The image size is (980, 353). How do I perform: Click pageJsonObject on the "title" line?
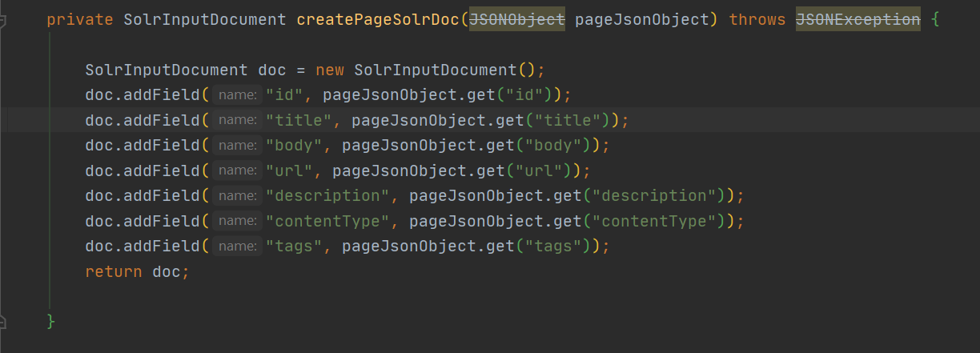pyautogui.click(x=419, y=120)
